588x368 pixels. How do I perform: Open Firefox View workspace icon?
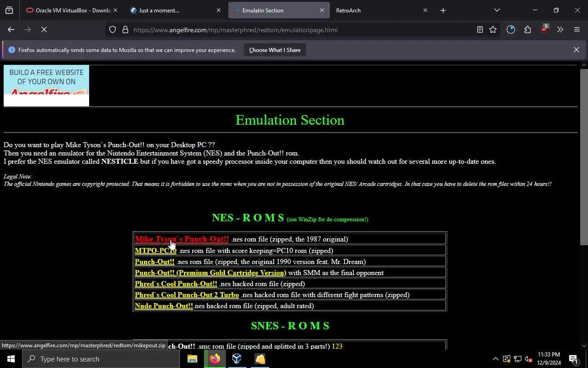(x=9, y=10)
